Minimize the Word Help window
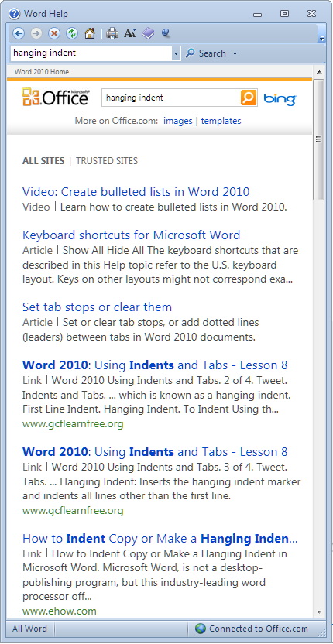 click(x=258, y=15)
